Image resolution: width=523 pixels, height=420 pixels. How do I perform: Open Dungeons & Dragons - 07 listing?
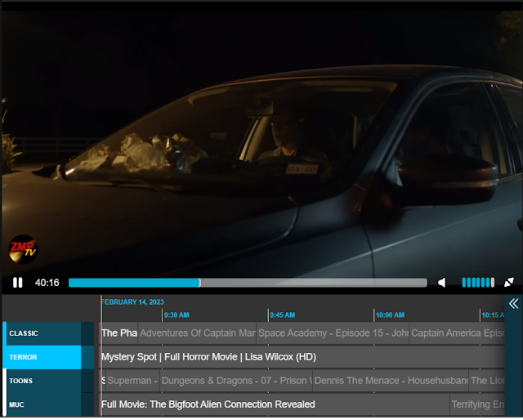[x=236, y=381]
